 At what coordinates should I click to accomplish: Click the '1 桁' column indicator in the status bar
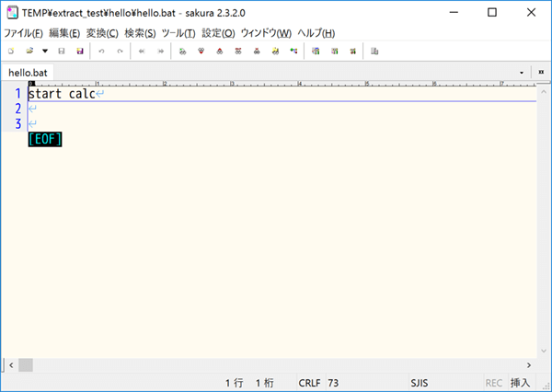pos(264,383)
